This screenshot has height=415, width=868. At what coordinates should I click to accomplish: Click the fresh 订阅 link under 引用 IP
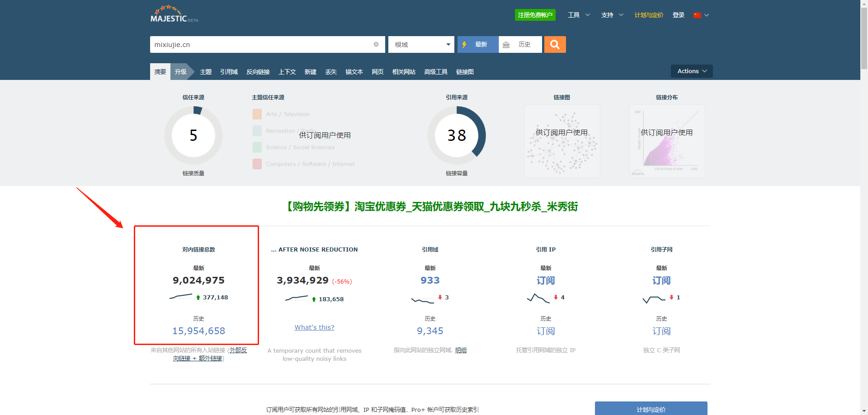click(546, 280)
